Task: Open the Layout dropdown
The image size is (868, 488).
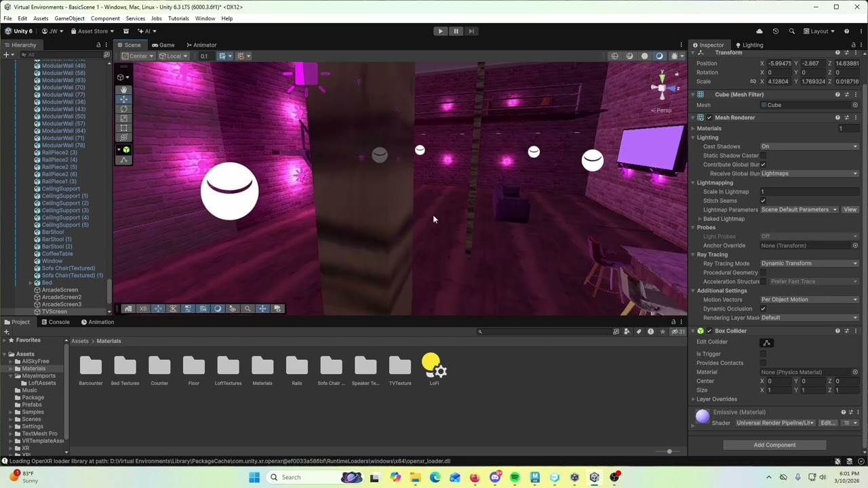Action: click(x=819, y=31)
